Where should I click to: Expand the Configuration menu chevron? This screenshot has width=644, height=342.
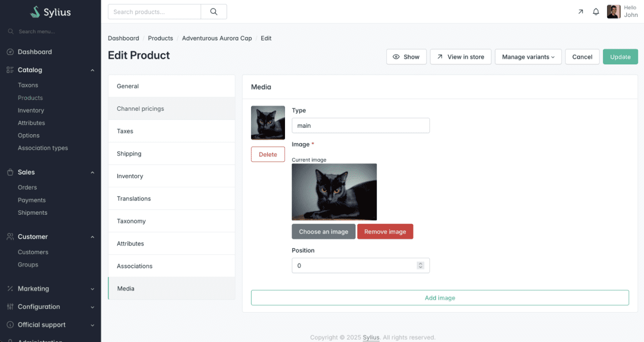pyautogui.click(x=92, y=307)
